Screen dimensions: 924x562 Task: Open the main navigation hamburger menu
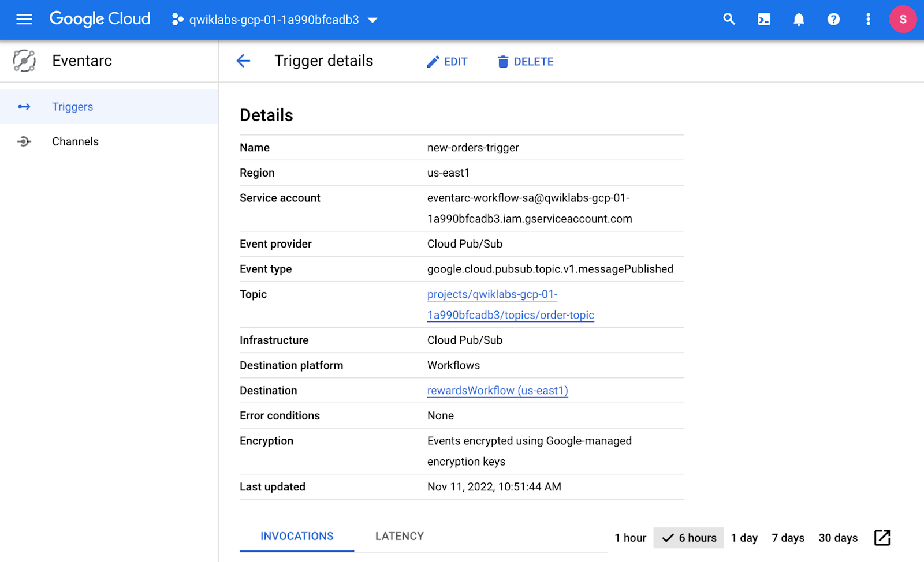24,20
